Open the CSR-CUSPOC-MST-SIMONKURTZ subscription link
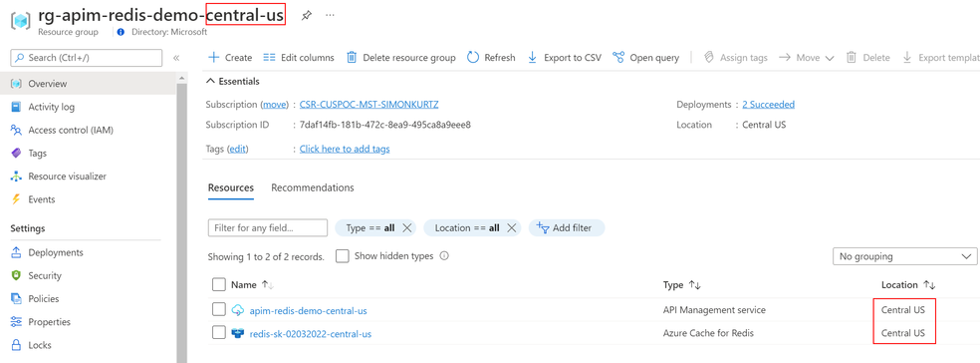 [368, 105]
